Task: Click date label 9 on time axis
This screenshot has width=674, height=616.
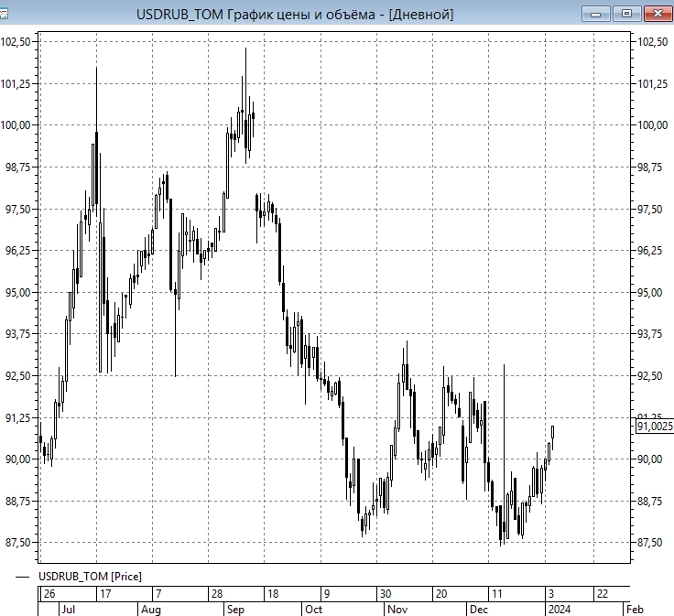Action: click(x=327, y=594)
